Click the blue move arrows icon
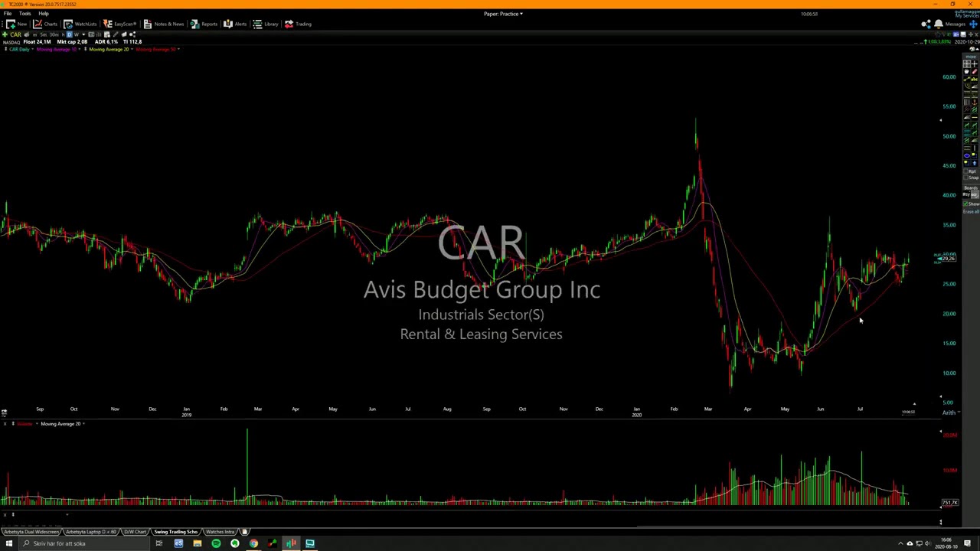Screen dimensions: 980x551 973,24
